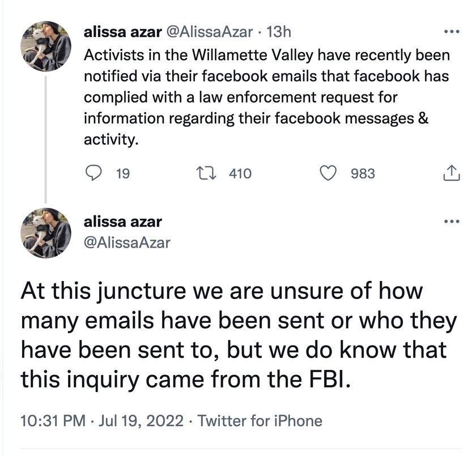
Task: Click the 10:31 PM timestamp
Action: [52, 421]
